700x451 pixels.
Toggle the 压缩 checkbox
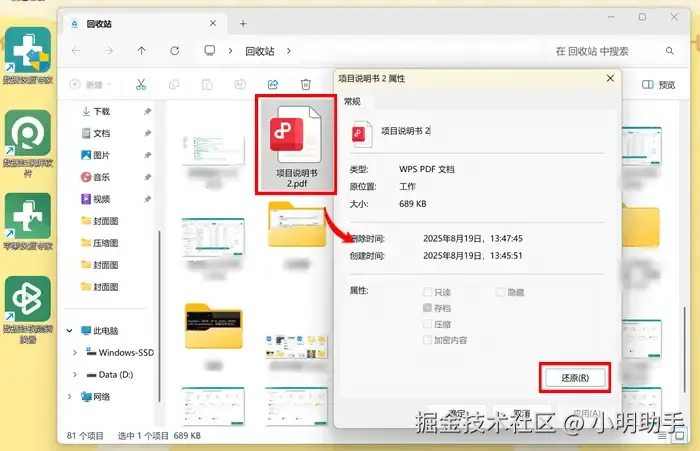click(x=427, y=324)
